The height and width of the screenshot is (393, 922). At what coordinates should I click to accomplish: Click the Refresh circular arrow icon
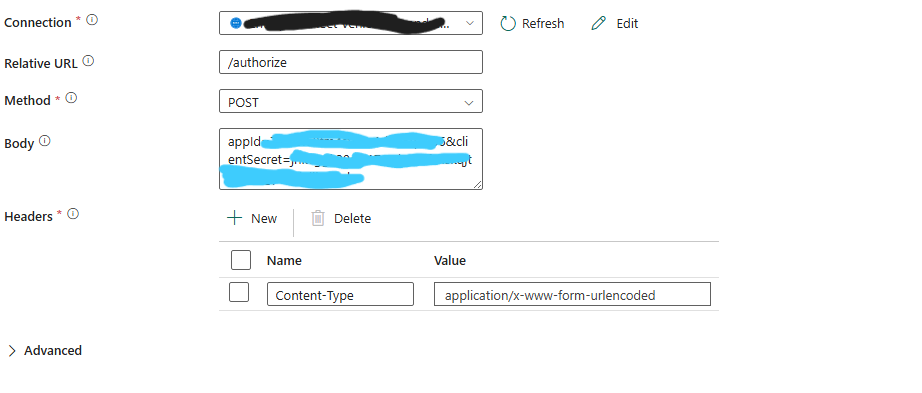coord(507,24)
